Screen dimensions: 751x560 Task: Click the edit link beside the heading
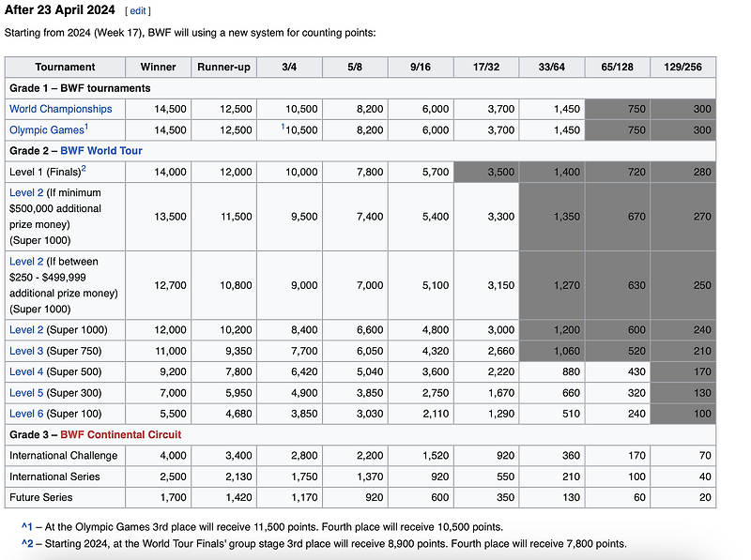coord(138,11)
